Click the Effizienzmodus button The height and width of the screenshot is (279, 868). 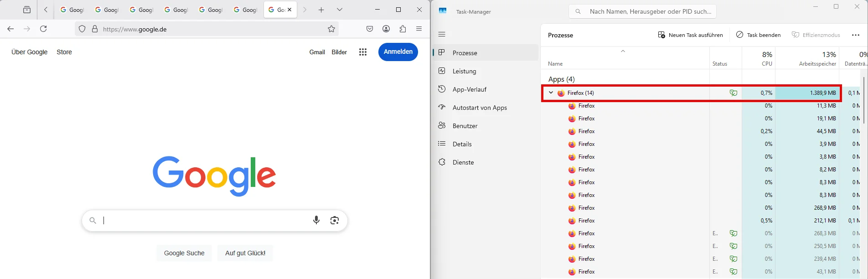tap(816, 35)
